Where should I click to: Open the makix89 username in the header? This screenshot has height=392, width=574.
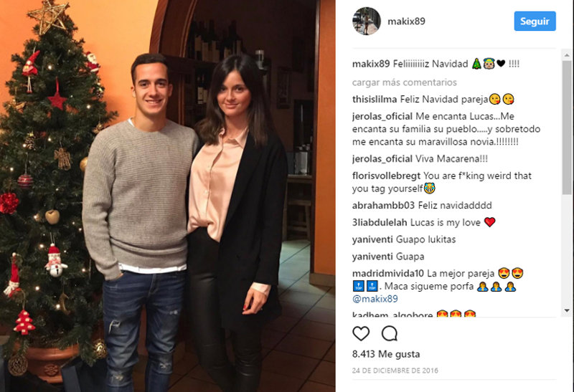(x=406, y=21)
